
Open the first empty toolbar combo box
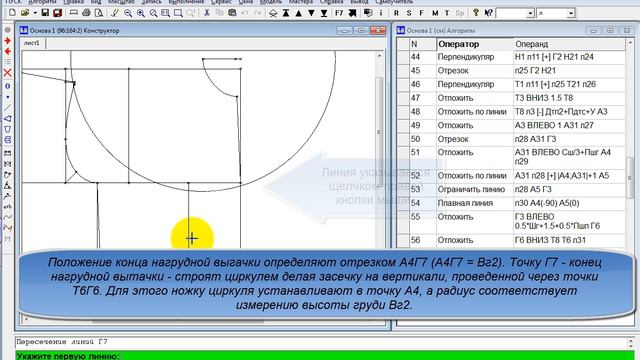(x=516, y=13)
